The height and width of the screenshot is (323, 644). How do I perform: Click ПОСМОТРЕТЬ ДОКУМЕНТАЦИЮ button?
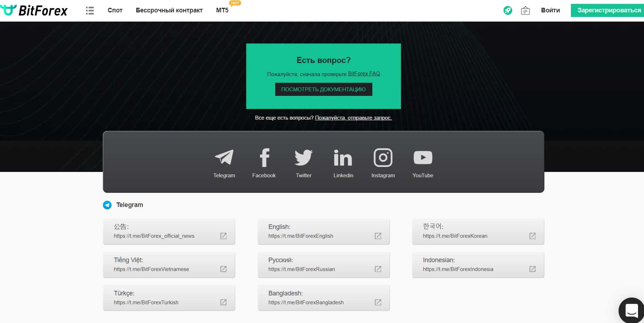click(324, 89)
